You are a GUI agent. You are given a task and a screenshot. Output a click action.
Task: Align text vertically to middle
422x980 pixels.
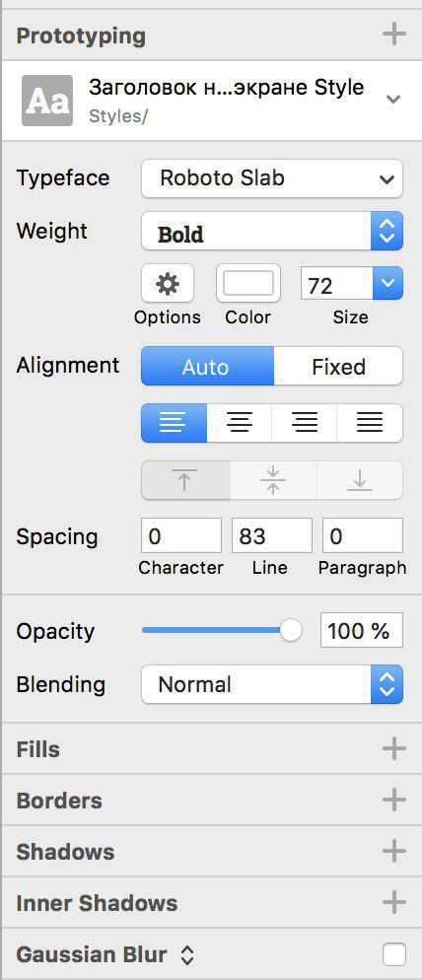tap(273, 480)
